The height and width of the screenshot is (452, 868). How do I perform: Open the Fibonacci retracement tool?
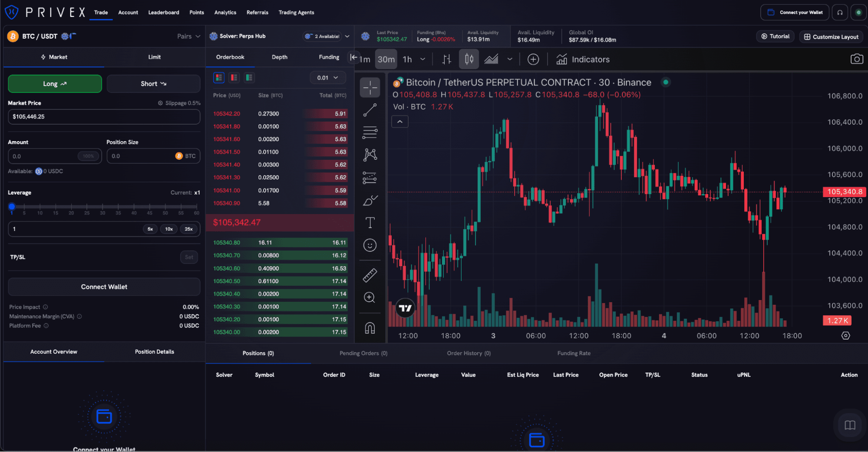(x=370, y=132)
